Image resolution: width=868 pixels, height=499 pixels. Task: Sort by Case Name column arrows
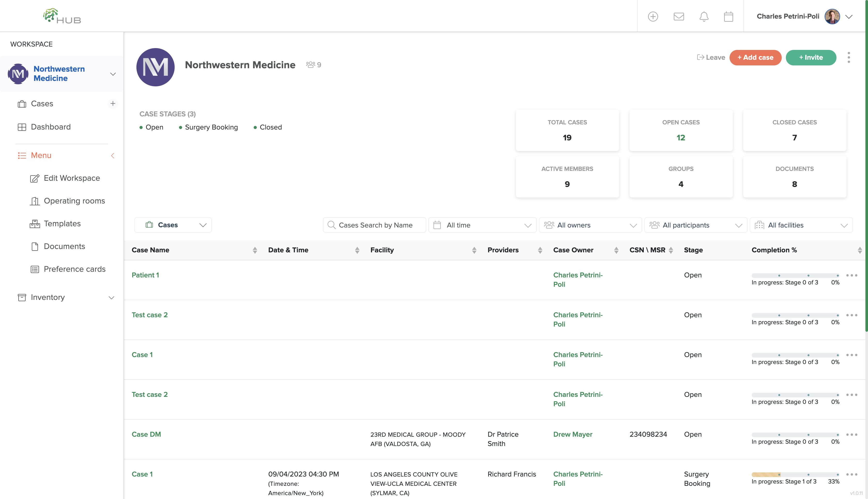coord(255,250)
